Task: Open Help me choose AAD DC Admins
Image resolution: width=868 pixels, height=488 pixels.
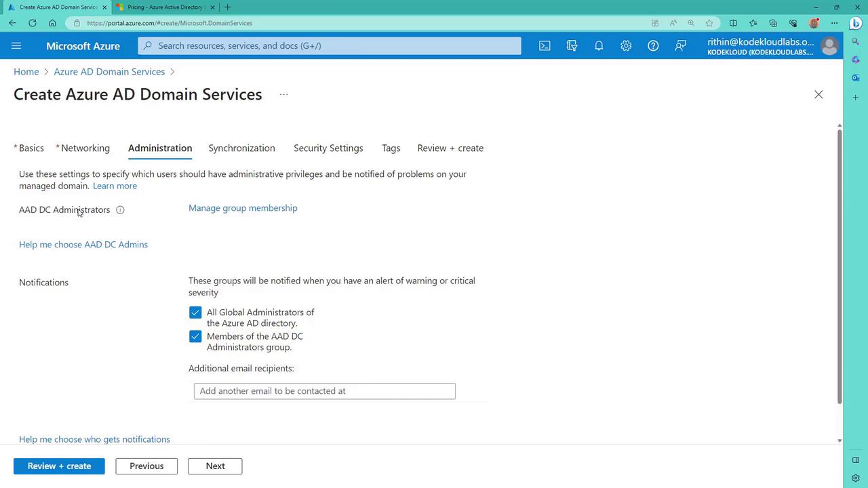Action: click(x=83, y=245)
